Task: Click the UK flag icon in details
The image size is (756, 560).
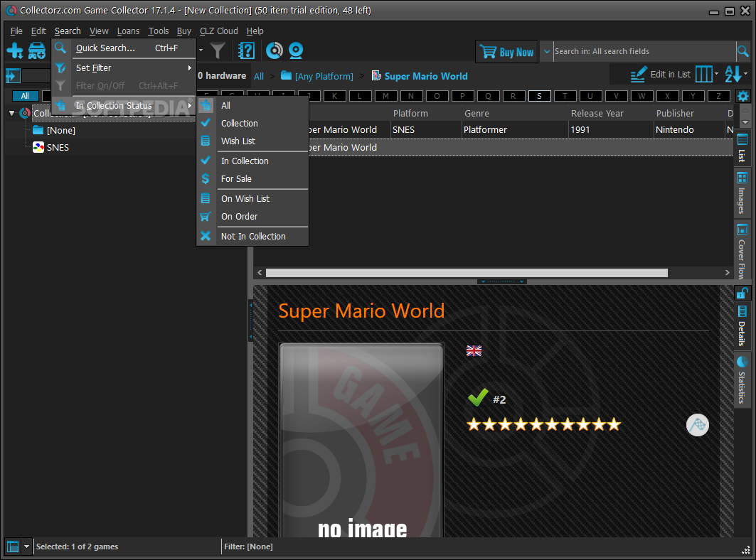Action: click(474, 351)
